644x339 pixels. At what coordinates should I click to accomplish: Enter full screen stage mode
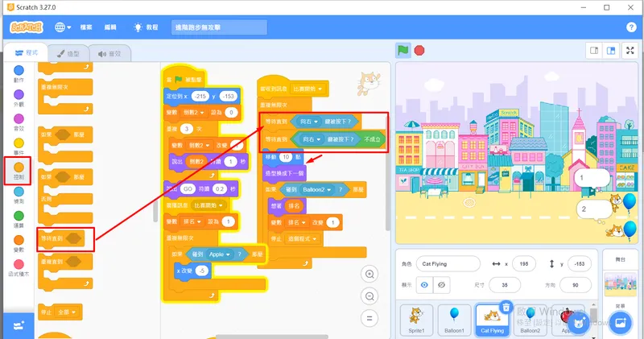click(x=630, y=51)
